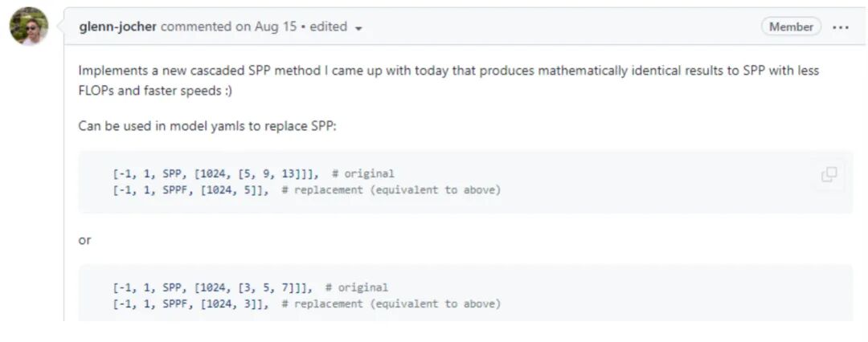Click the SPP [3, 5, 7] code line
Viewport: 868px width, 342px height.
point(212,287)
